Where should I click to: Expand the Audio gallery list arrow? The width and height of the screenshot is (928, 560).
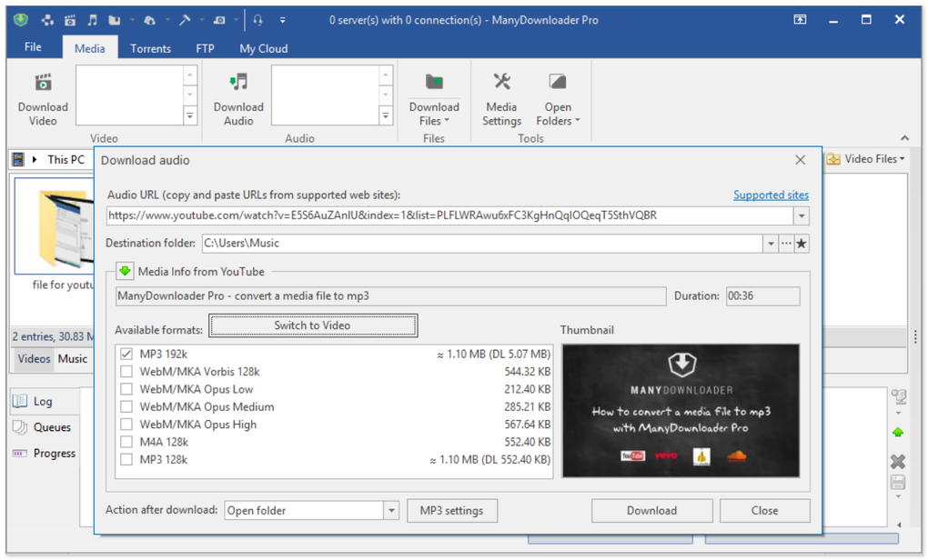click(385, 115)
